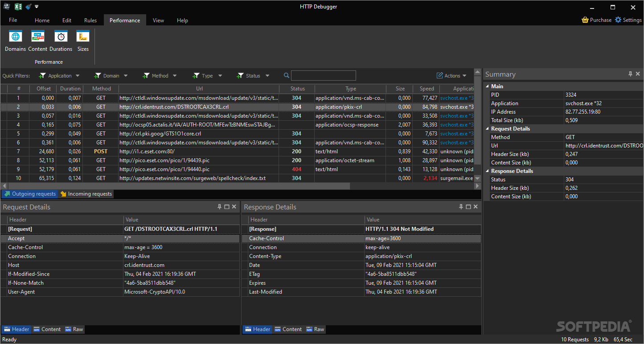Open the Domains performance chart
This screenshot has width=644, height=344.
coord(15,41)
